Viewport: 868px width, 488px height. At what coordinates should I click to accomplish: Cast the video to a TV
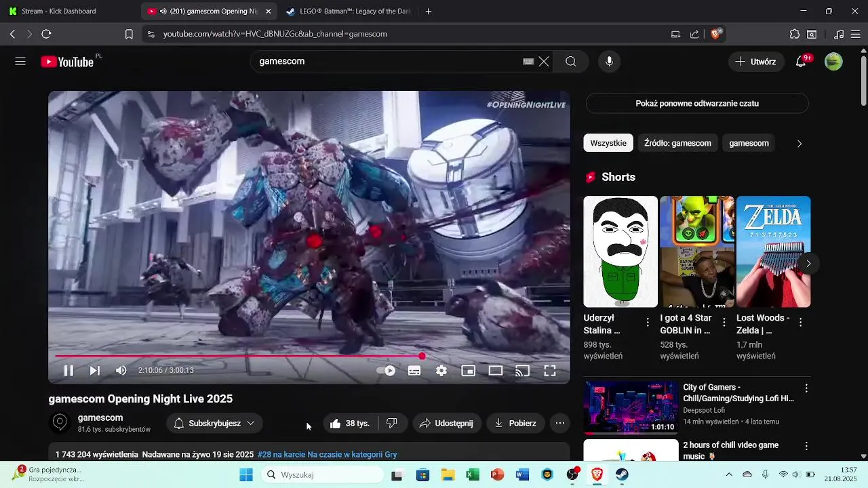point(522,371)
